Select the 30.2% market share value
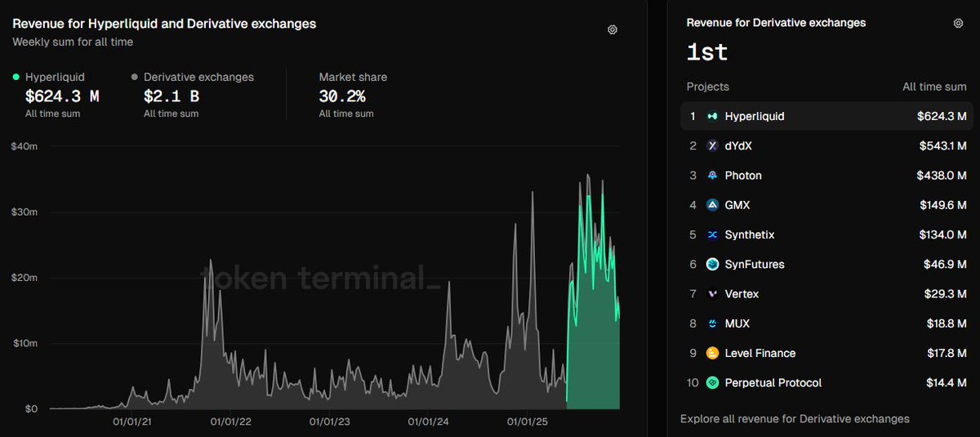The height and width of the screenshot is (437, 980). coord(341,96)
